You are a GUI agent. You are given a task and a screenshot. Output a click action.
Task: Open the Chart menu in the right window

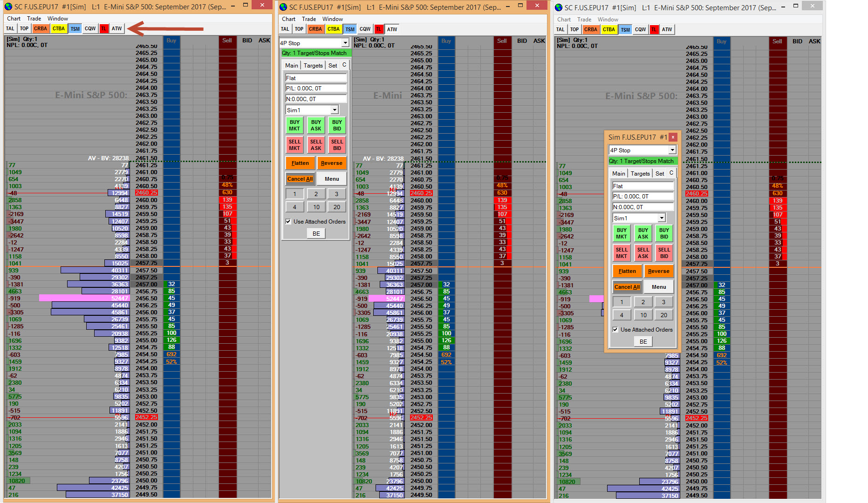pos(564,20)
